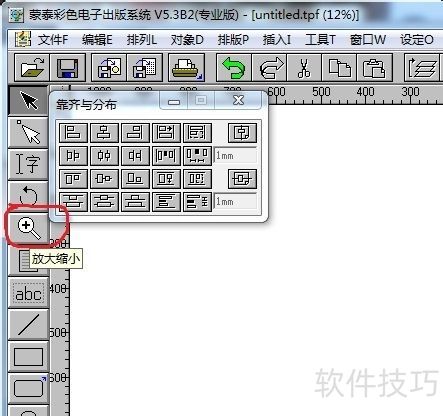Click the redo arrow icon
Image resolution: width=443 pixels, height=416 pixels.
click(x=269, y=67)
